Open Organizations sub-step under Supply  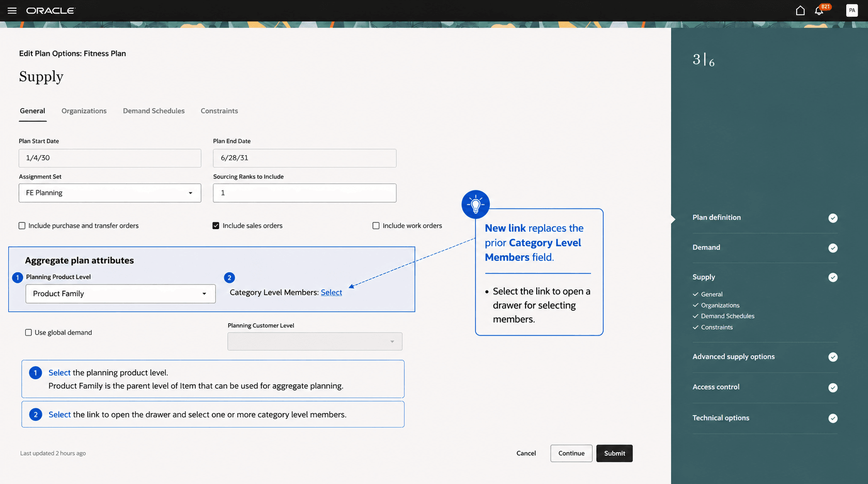(720, 306)
